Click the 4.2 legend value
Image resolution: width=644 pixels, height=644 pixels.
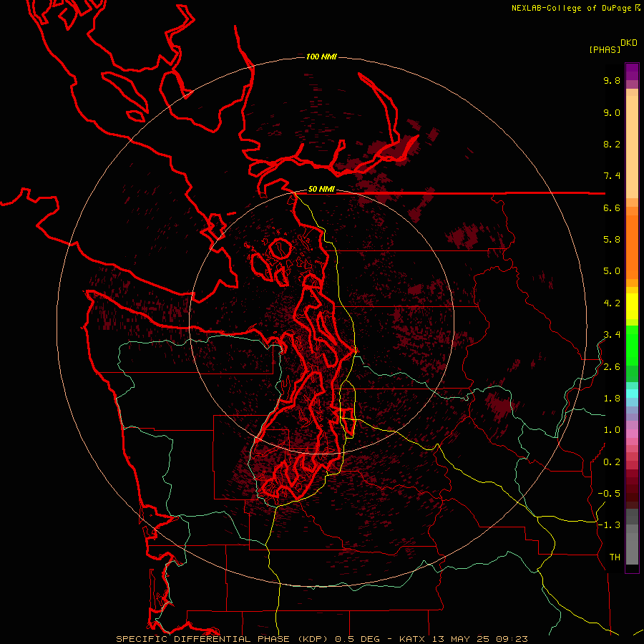612,303
